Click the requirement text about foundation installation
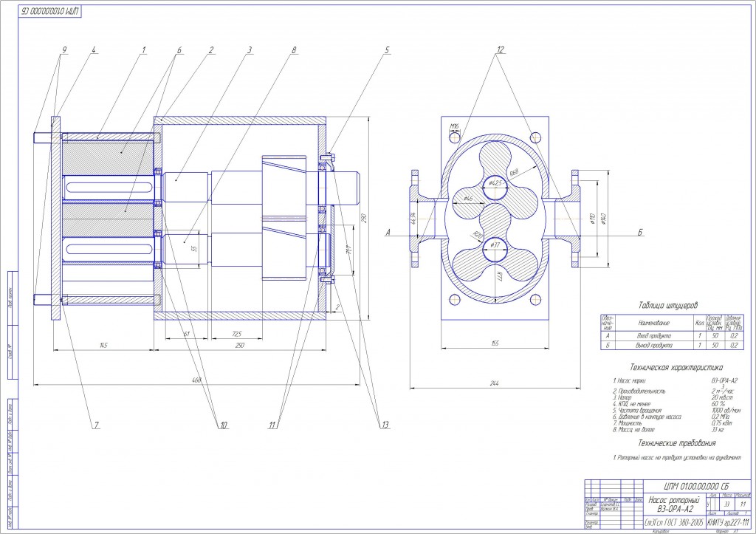 tap(677, 457)
